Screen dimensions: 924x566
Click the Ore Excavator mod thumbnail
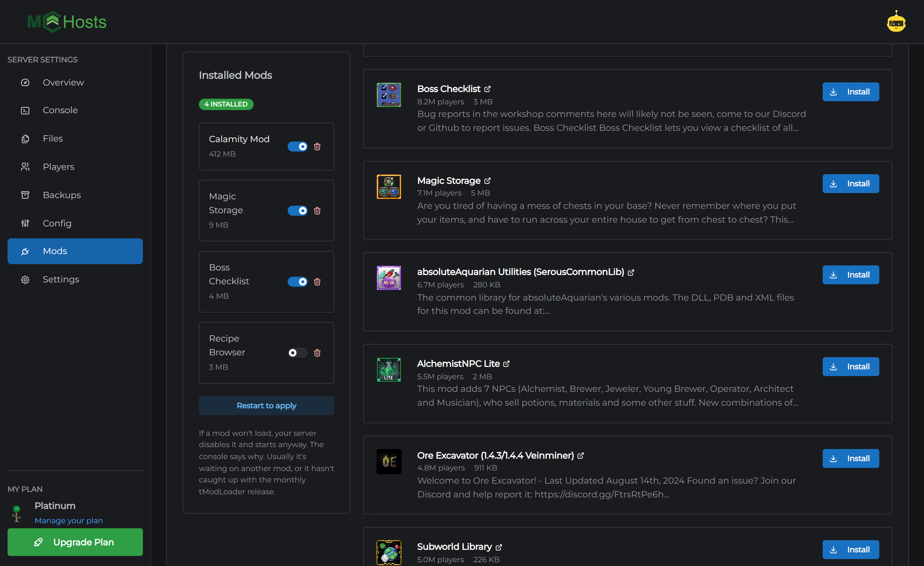[x=389, y=462]
